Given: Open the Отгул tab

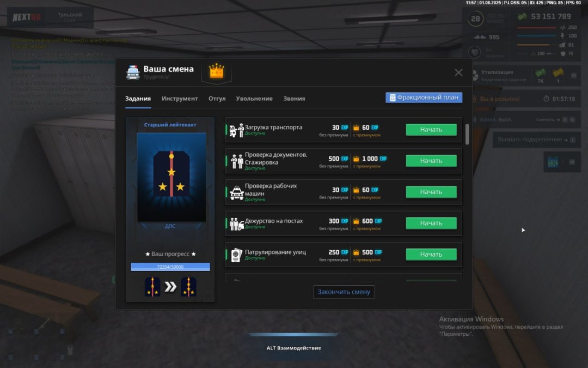Looking at the screenshot, I should 217,99.
